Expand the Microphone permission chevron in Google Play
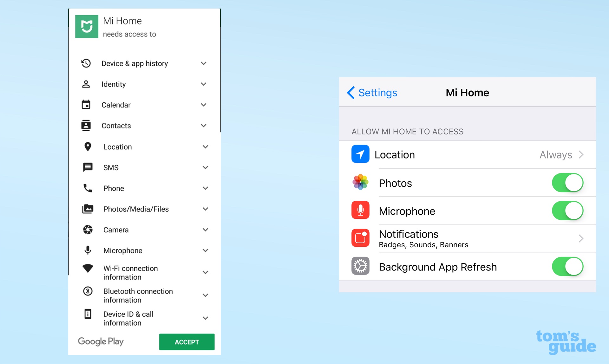This screenshot has width=609, height=364. click(206, 250)
